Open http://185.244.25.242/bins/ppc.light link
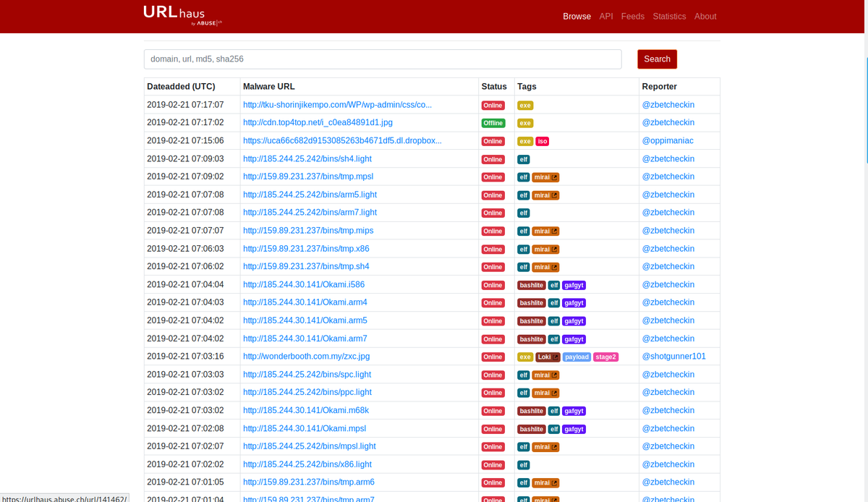This screenshot has height=502, width=868. click(307, 392)
